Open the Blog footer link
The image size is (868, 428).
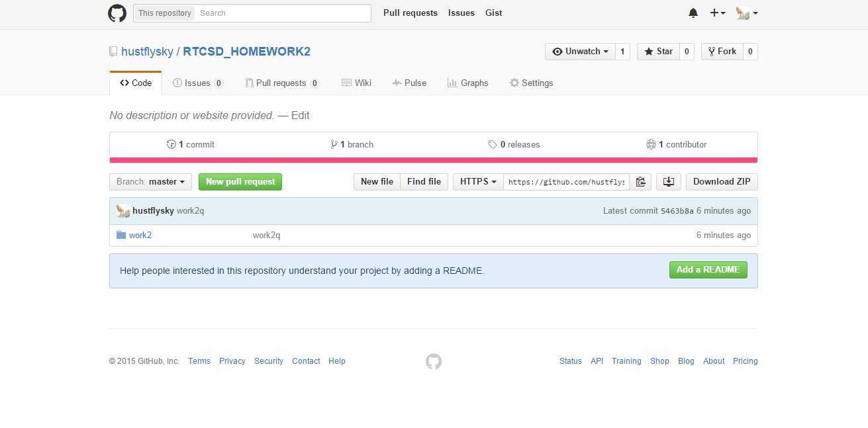pyautogui.click(x=686, y=361)
